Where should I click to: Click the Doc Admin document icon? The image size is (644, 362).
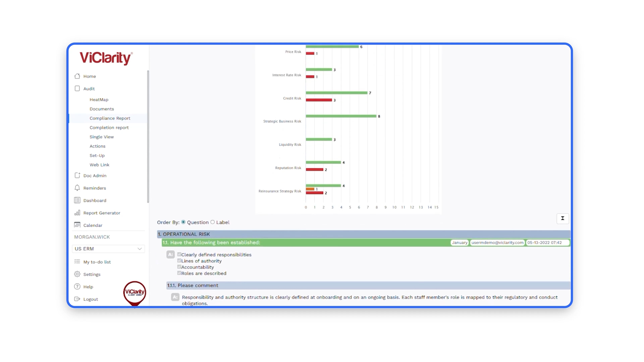77,175
